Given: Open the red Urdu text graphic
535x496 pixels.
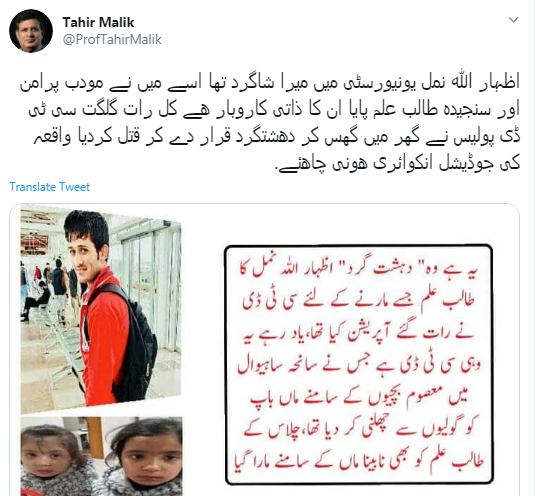Looking at the screenshot, I should coord(359,364).
